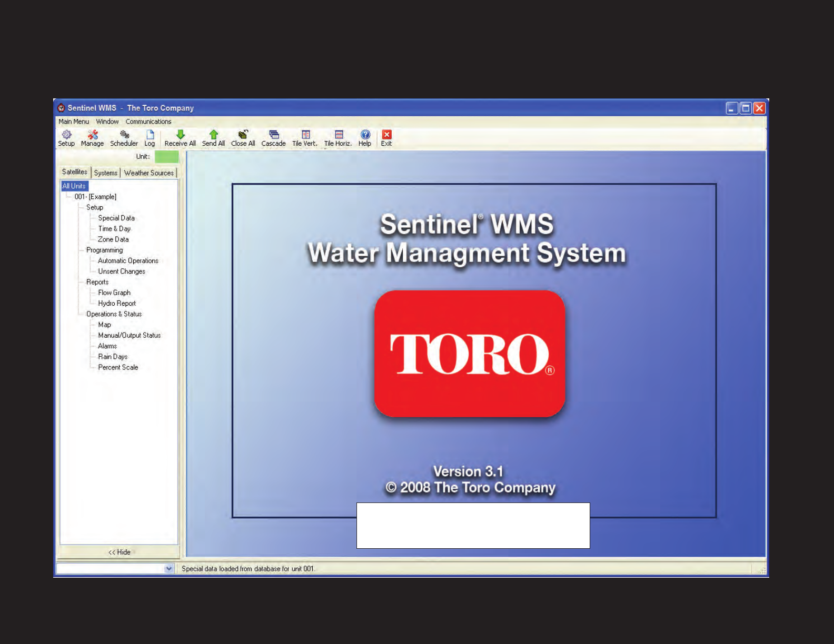Tile windows vertically with Tile Vert.

(x=305, y=138)
